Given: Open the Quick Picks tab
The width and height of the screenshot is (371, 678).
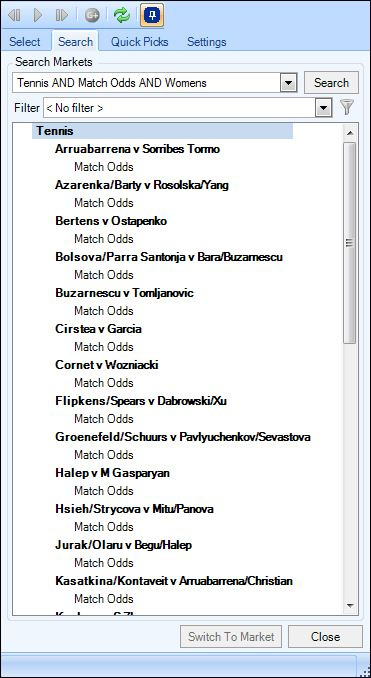Looking at the screenshot, I should (140, 42).
